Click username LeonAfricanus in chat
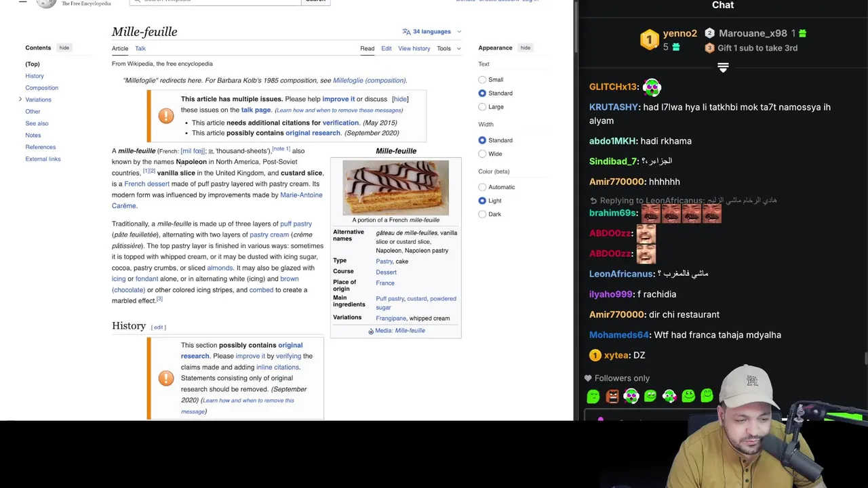The height and width of the screenshot is (488, 868). tap(620, 274)
